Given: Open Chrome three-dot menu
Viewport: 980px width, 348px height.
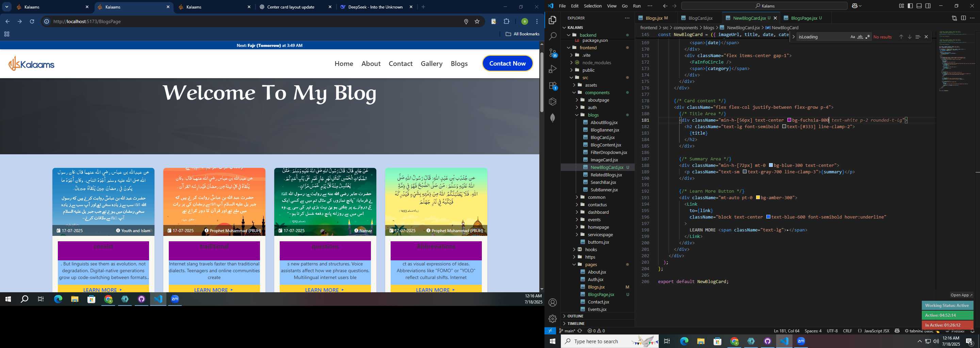Looking at the screenshot, I should coord(537,22).
